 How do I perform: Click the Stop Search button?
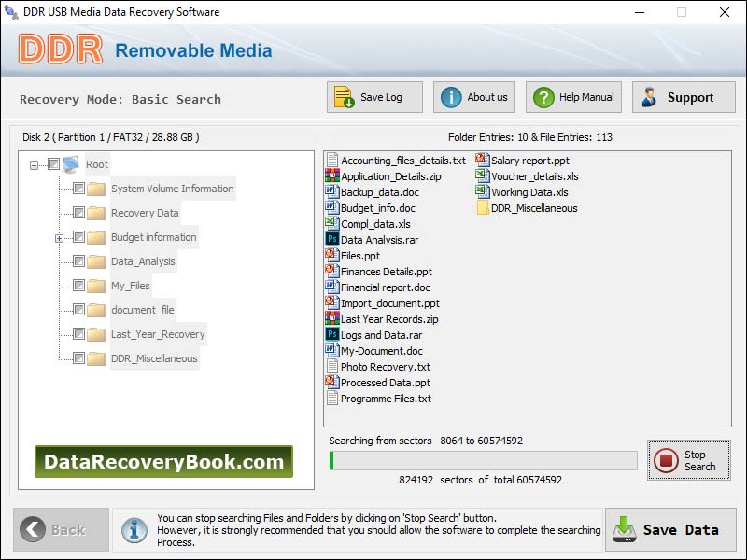click(688, 458)
